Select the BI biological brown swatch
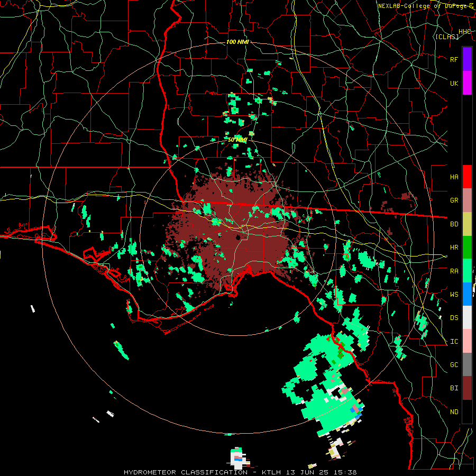The height and width of the screenshot is (476, 476). click(x=467, y=388)
